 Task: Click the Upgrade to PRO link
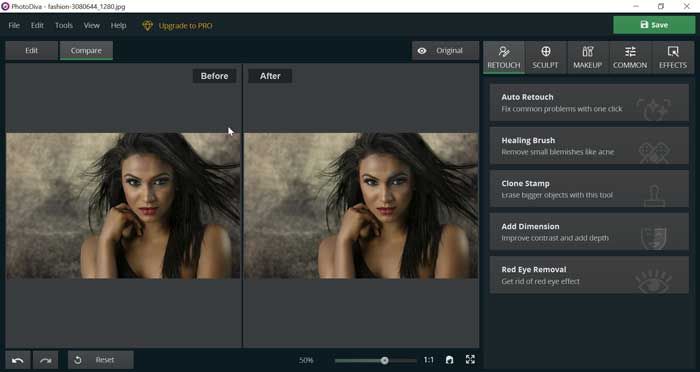[x=185, y=26]
